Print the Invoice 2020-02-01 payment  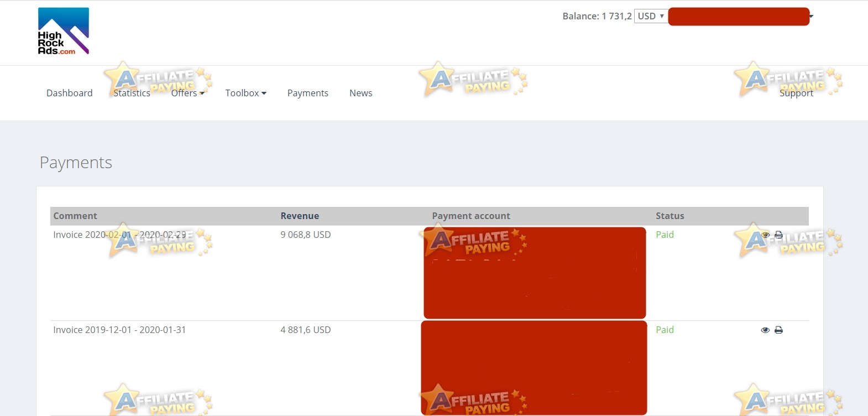(x=778, y=235)
